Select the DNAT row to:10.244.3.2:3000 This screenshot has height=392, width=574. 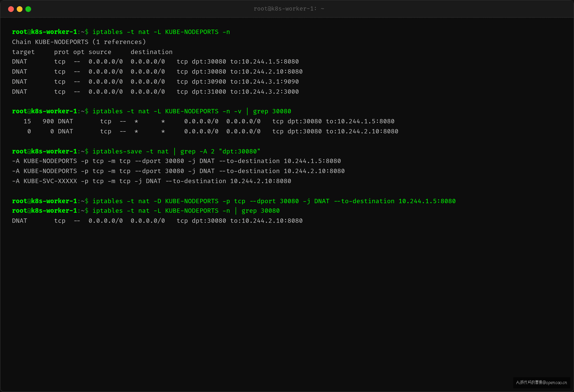click(x=155, y=92)
